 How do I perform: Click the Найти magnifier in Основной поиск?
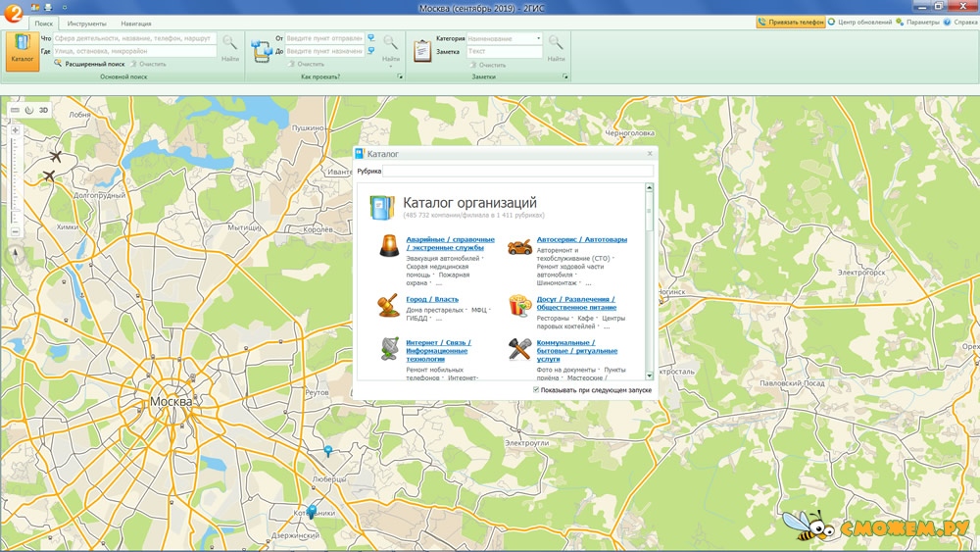point(230,47)
